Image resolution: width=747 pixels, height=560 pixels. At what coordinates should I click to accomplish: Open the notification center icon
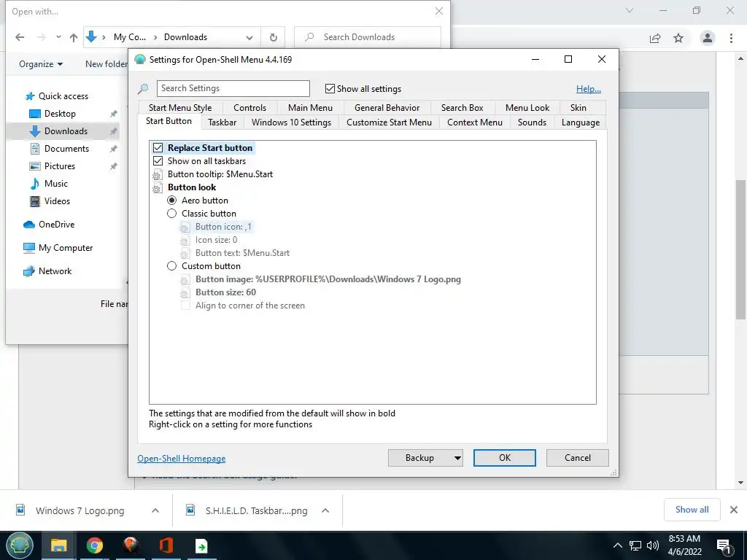point(724,547)
